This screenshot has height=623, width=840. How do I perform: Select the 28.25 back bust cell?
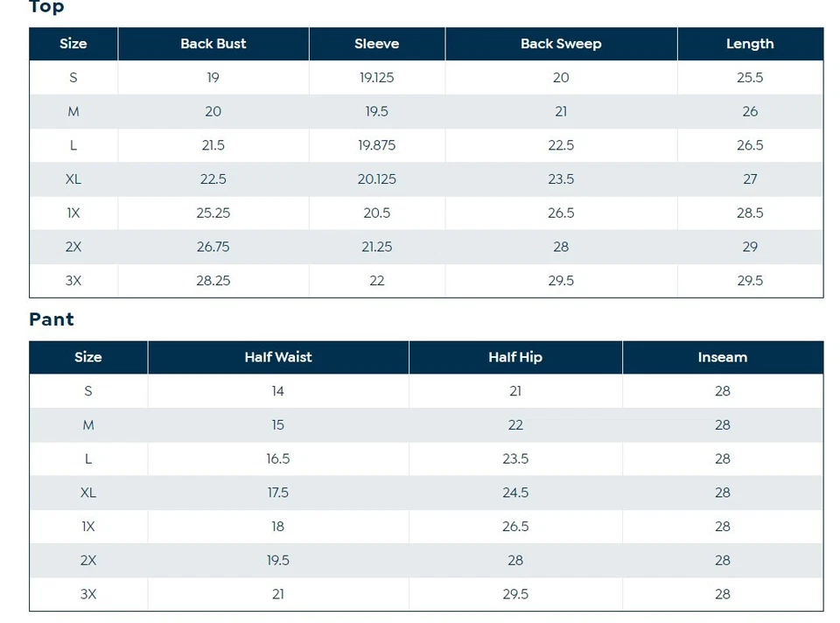[213, 281]
